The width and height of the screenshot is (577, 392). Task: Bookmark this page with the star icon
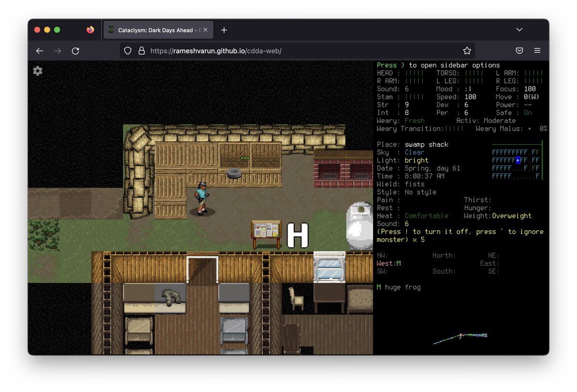[467, 50]
